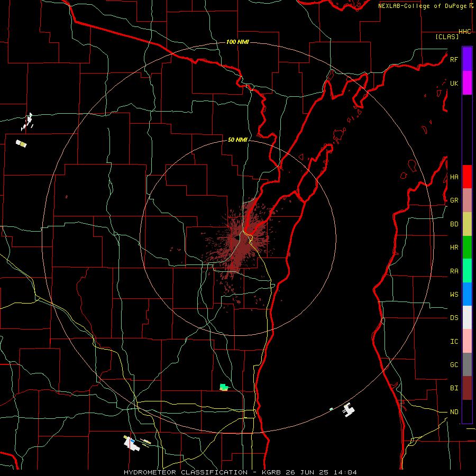
Task: Click the IC legend label
Action: pyautogui.click(x=454, y=341)
